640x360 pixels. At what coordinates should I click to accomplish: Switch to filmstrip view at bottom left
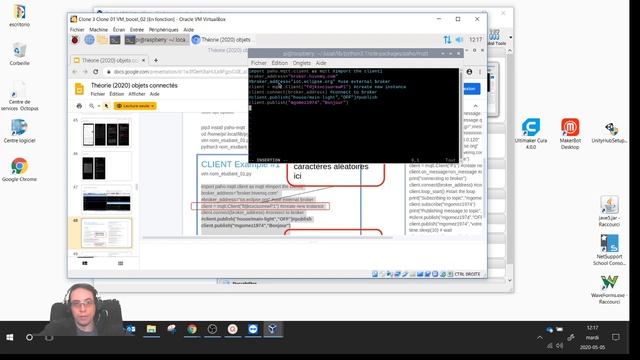pyautogui.click(x=85, y=263)
